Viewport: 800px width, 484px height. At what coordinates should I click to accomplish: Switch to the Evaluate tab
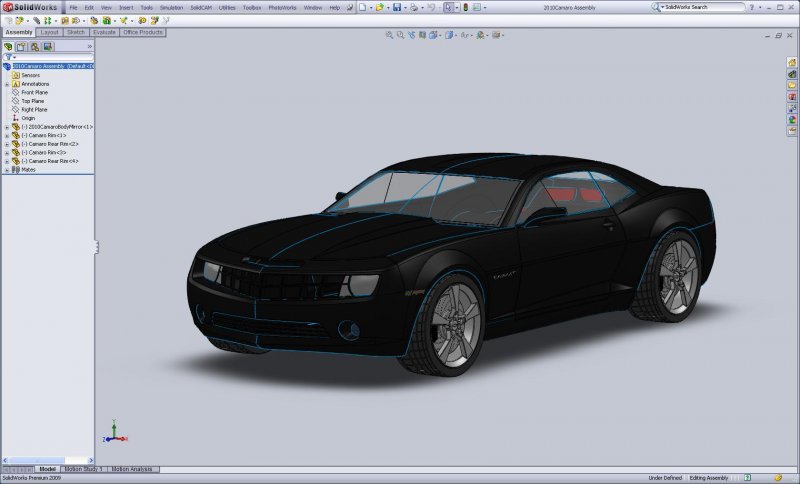[104, 32]
